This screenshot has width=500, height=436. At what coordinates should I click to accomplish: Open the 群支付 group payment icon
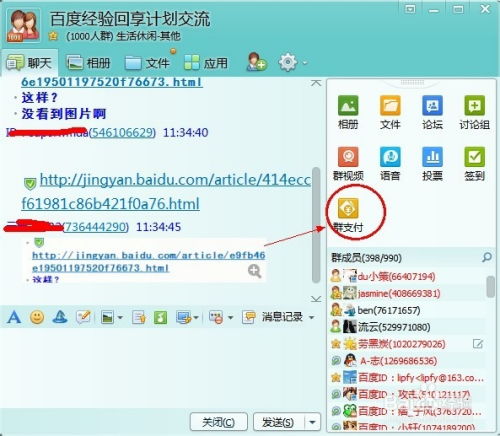[x=348, y=215]
